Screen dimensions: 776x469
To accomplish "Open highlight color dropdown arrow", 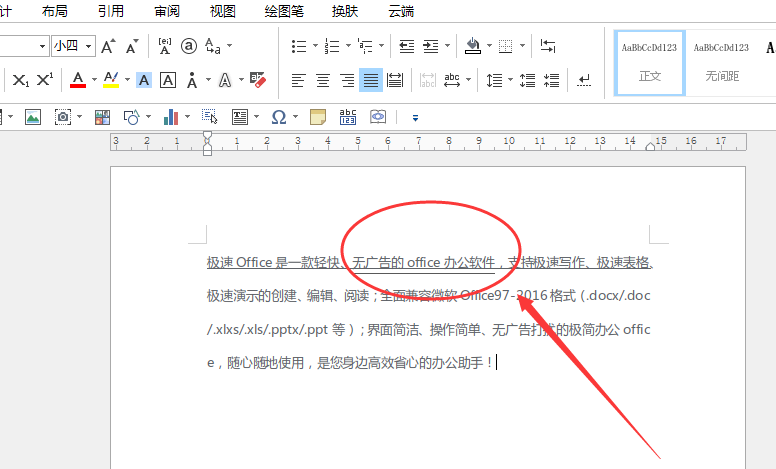I will click(127, 80).
